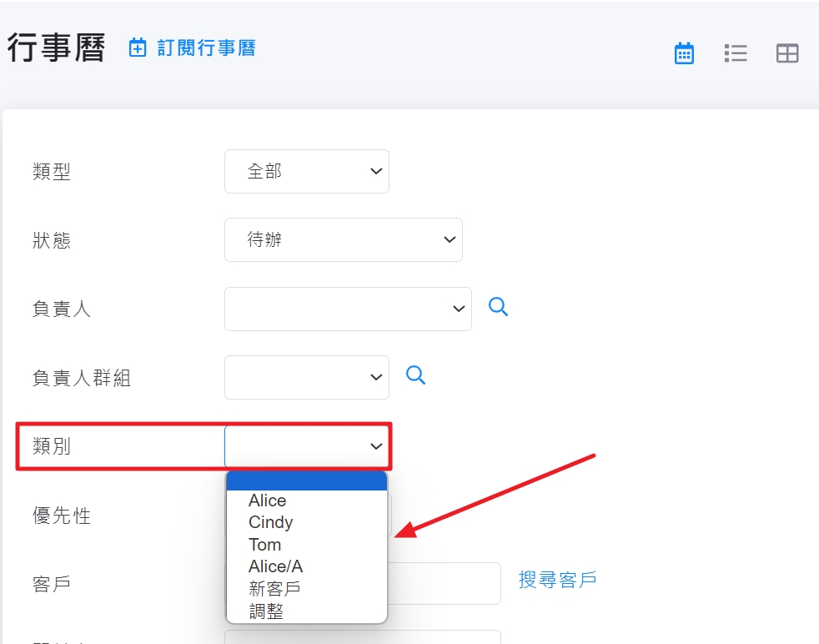Select Cindy from the category list

tap(271, 522)
